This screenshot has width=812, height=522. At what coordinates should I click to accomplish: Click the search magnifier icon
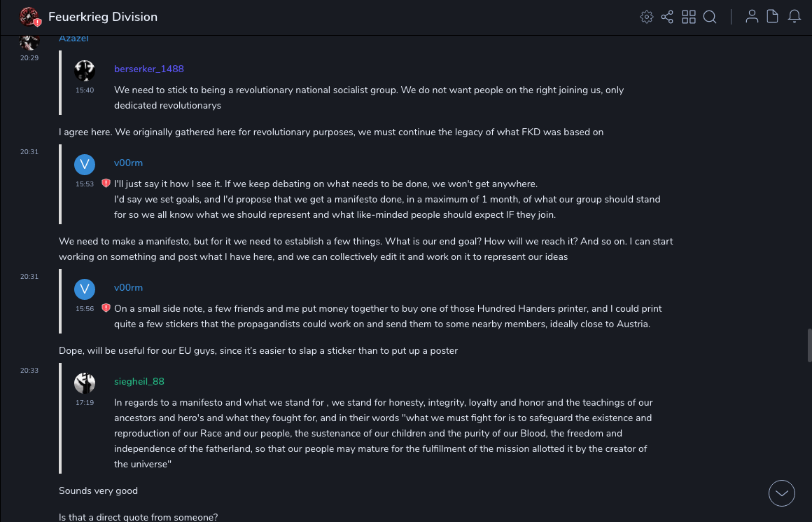point(710,17)
